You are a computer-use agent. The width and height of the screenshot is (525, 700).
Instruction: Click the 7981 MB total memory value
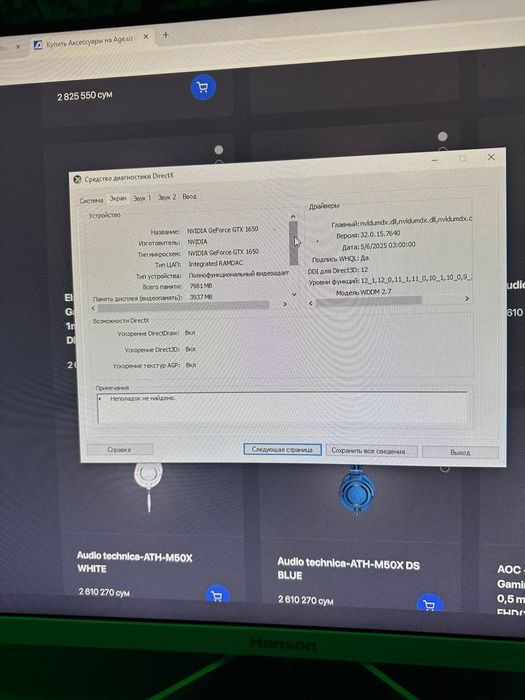tap(201, 286)
